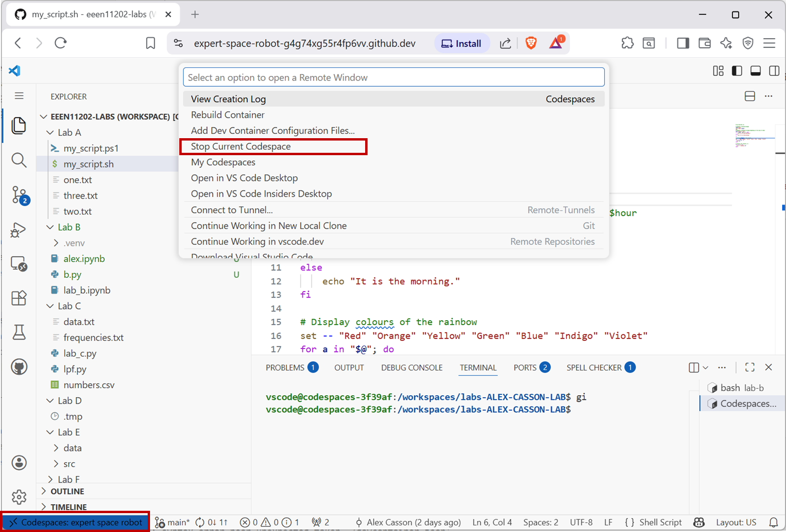Open Remote Explorer icon in activity bar
This screenshot has height=532, width=786.
pyautogui.click(x=19, y=264)
